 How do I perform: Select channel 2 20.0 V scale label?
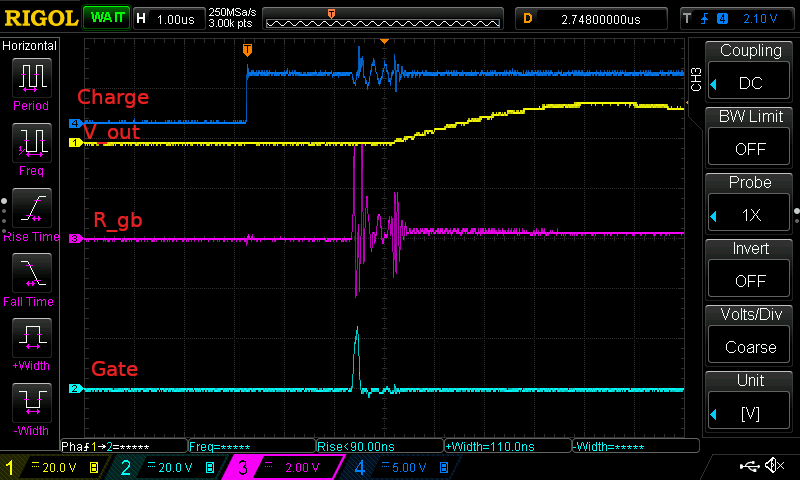(175, 467)
